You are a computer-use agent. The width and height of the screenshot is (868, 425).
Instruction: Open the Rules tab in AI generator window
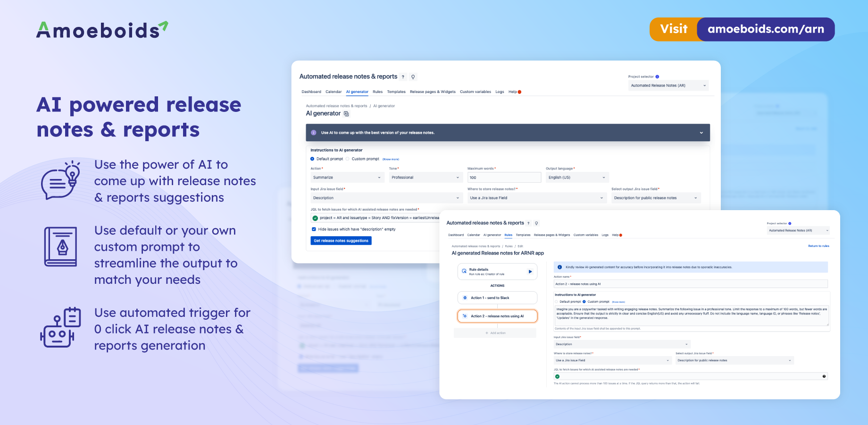pos(378,92)
